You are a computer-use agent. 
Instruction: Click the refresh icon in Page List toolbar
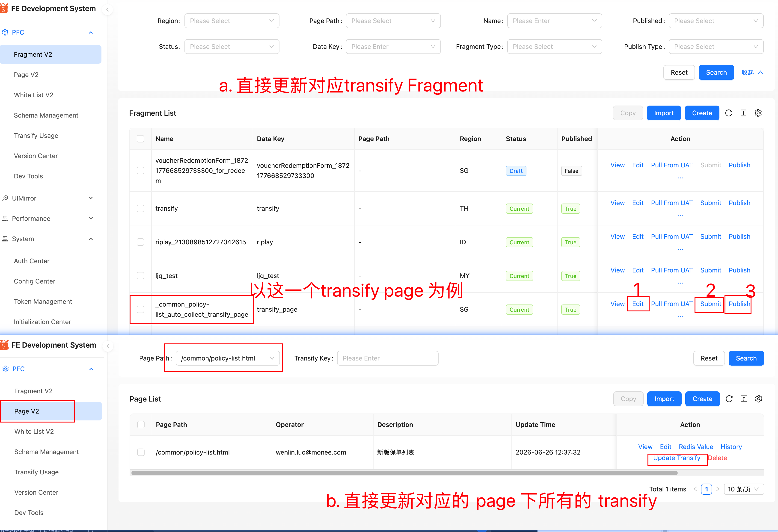pos(729,399)
